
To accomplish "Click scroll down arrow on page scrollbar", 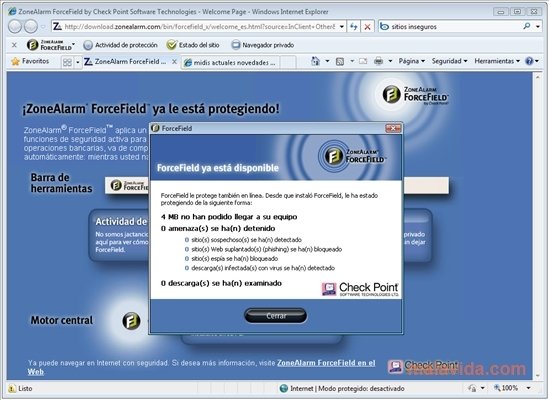I will [x=537, y=376].
